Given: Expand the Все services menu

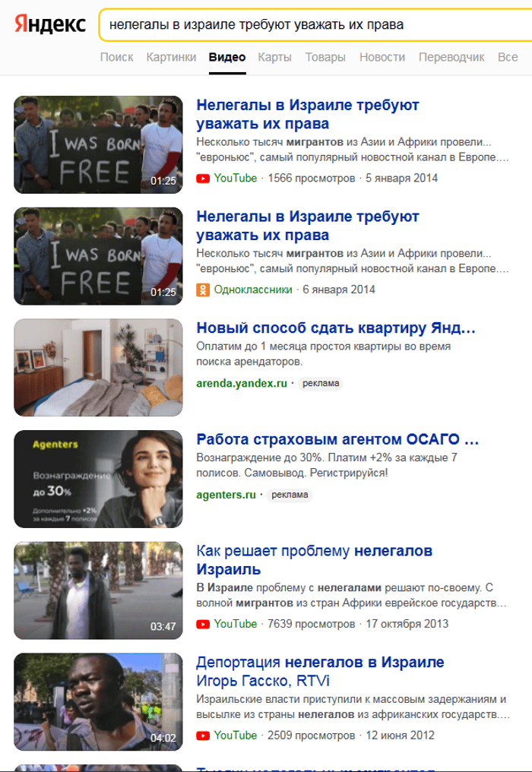Looking at the screenshot, I should click(x=508, y=57).
